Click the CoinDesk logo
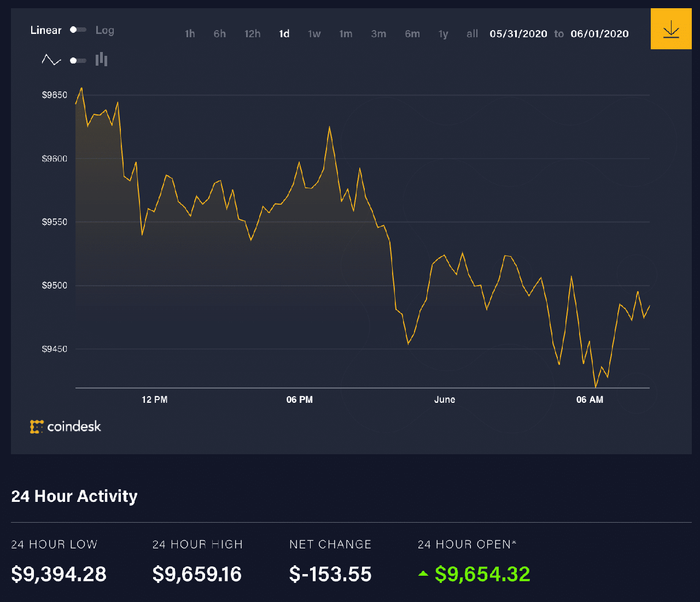The image size is (700, 602). coord(66,426)
